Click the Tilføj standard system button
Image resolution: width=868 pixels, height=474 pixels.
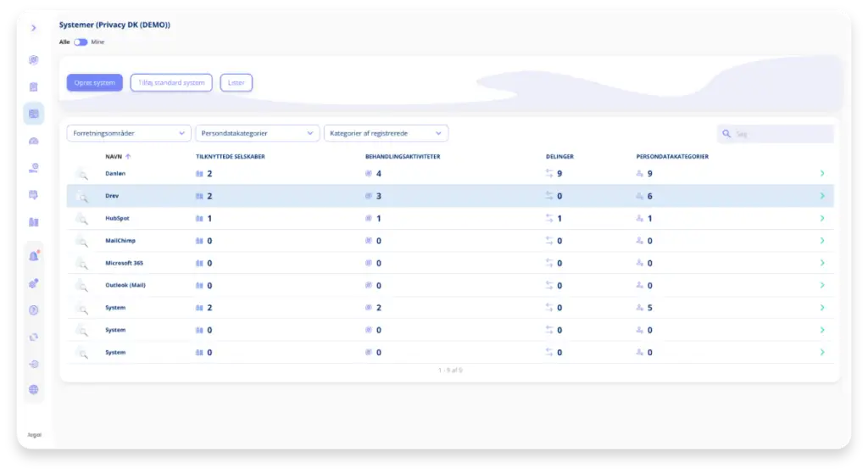(x=171, y=82)
